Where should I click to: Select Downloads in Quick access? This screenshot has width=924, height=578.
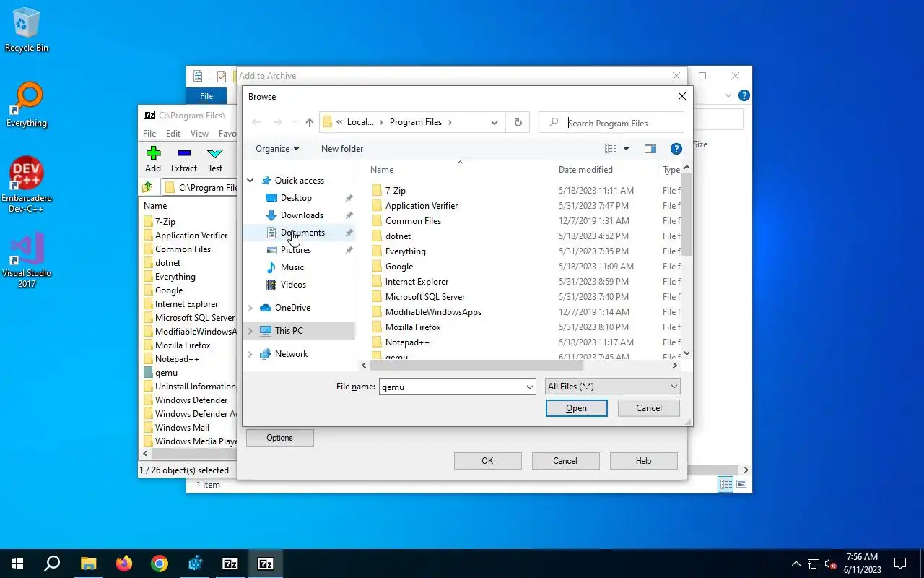302,215
